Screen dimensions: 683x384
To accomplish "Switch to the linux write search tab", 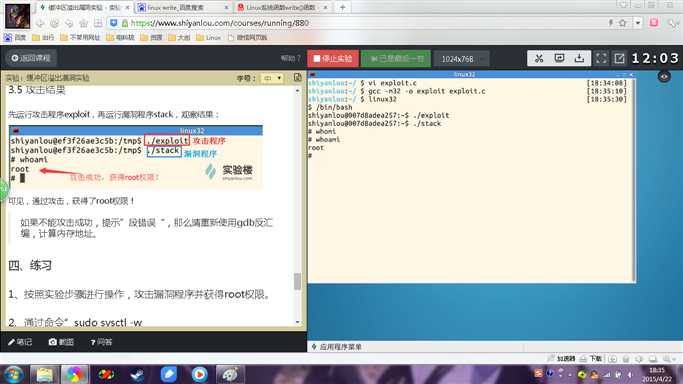I will click(183, 7).
